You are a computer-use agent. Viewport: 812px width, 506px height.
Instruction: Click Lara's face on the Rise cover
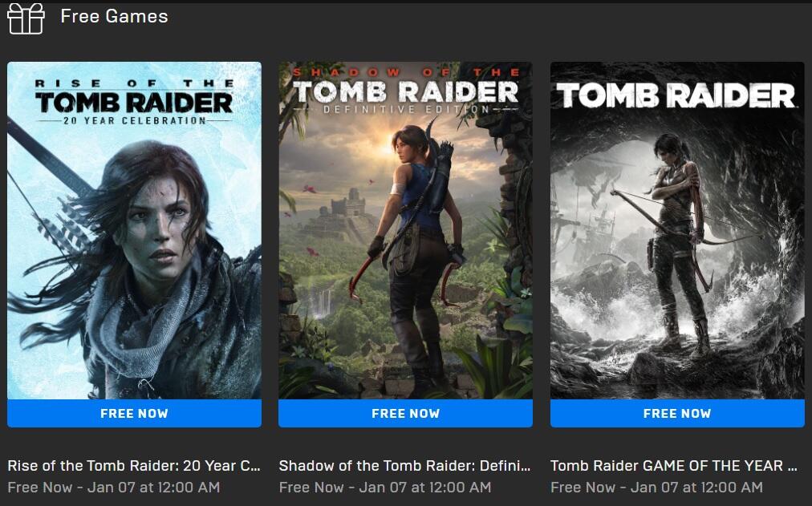click(158, 228)
